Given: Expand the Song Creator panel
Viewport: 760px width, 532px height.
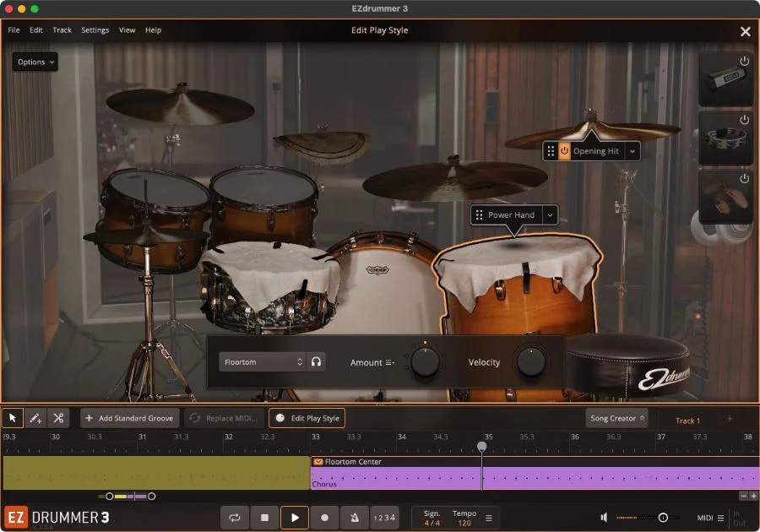Looking at the screenshot, I should pos(617,418).
